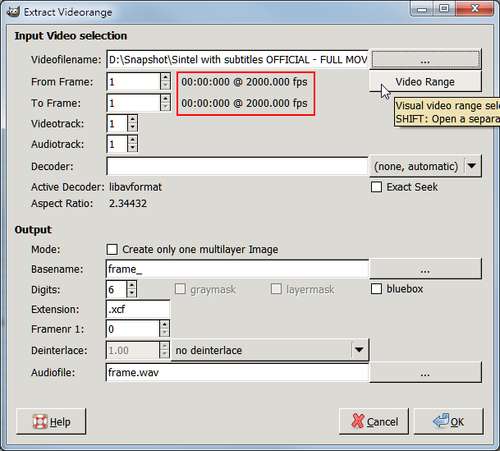Image resolution: width=500 pixels, height=451 pixels.
Task: Increase the Digits spinner value
Action: click(132, 285)
